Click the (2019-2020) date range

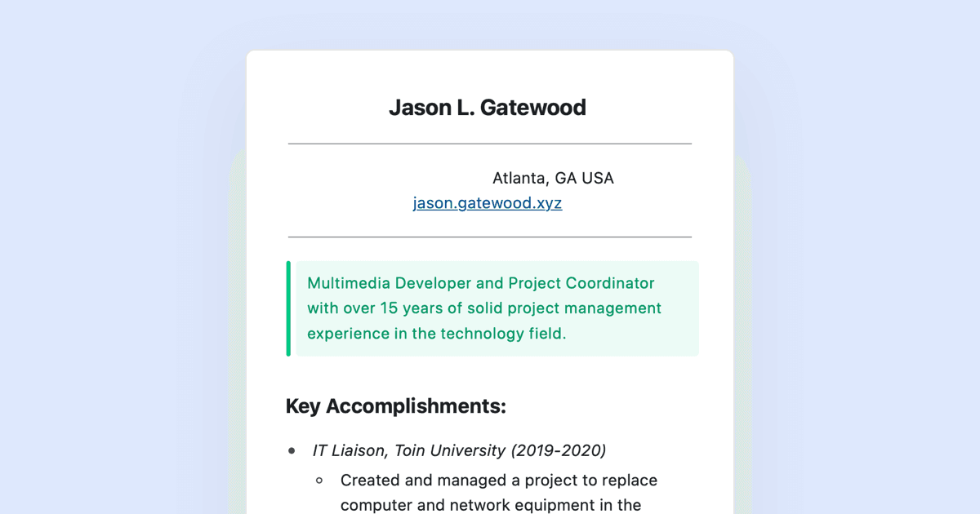559,450
